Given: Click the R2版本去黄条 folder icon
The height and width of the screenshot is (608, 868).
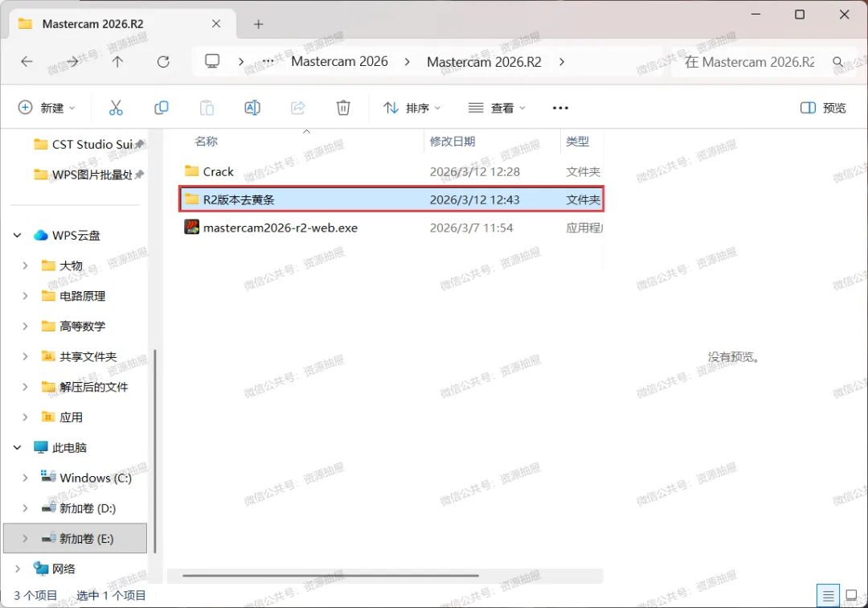Looking at the screenshot, I should (x=191, y=198).
